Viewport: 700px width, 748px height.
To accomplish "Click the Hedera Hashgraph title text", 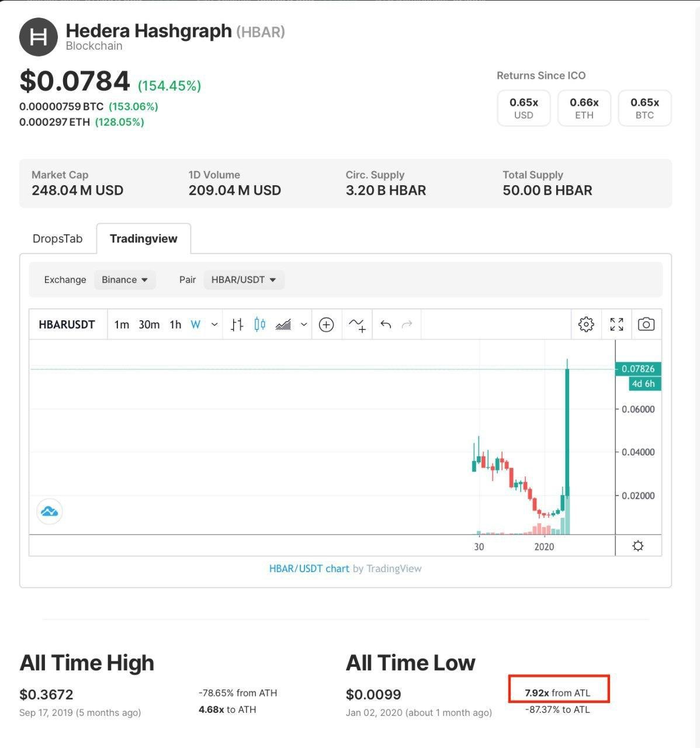I will pyautogui.click(x=148, y=31).
